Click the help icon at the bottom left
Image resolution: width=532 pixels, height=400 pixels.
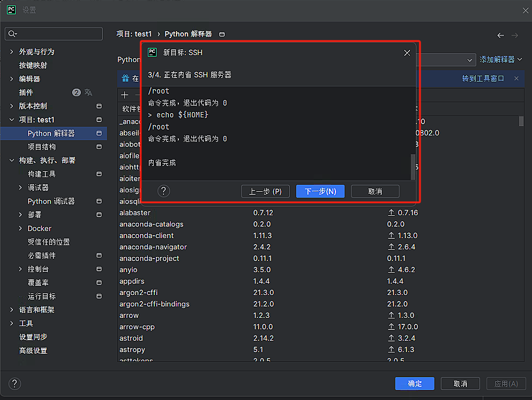tap(15, 384)
